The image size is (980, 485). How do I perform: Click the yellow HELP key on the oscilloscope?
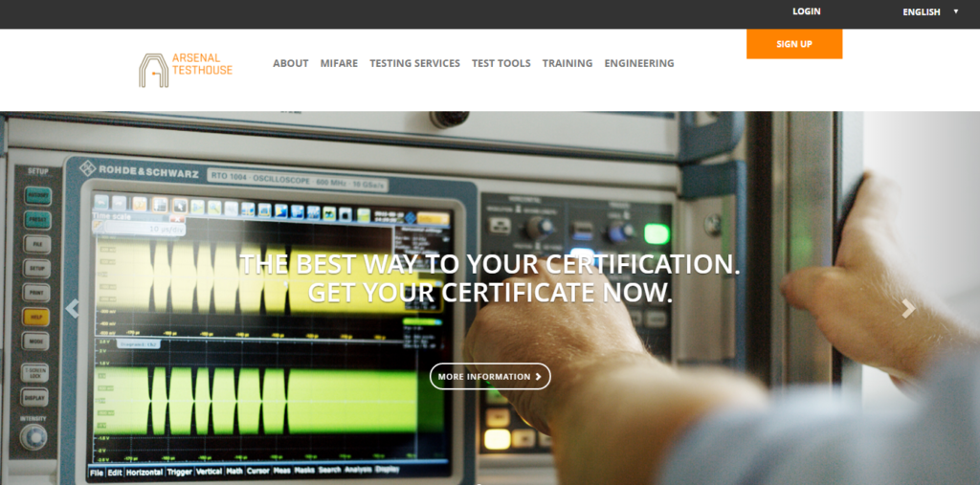point(36,317)
